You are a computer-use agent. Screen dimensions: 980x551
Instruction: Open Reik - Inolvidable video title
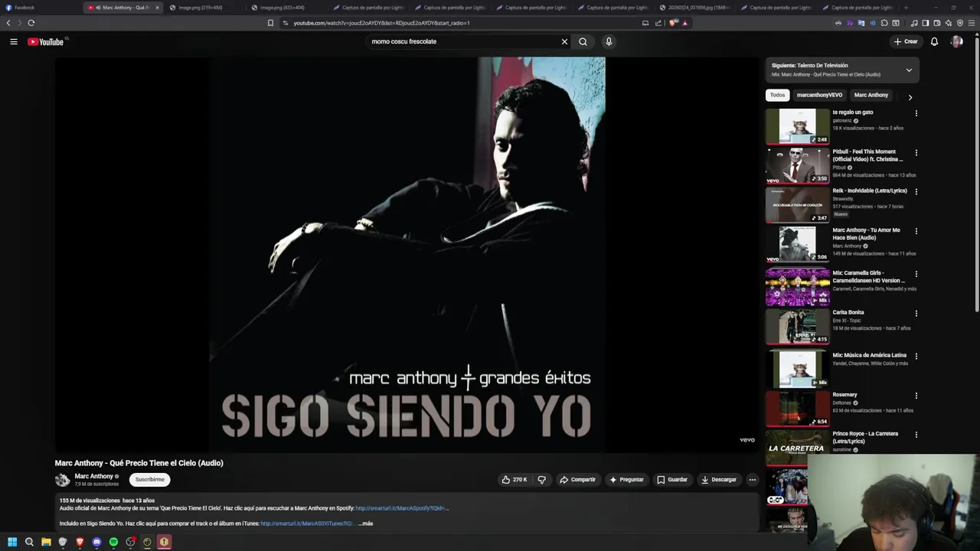(870, 191)
